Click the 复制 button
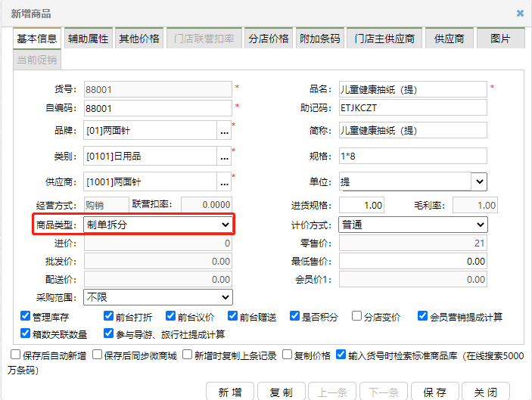Viewport: 532px width, 400px height. [282, 392]
